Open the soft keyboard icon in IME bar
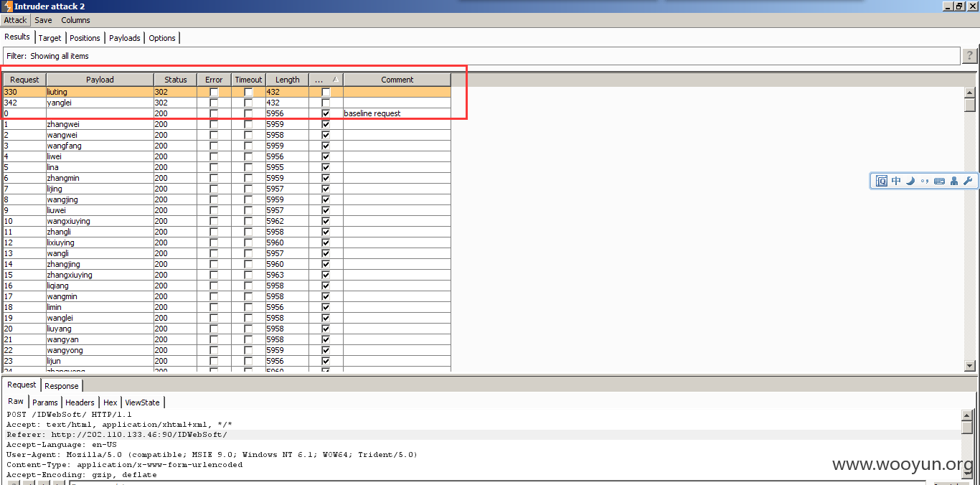 (x=939, y=181)
